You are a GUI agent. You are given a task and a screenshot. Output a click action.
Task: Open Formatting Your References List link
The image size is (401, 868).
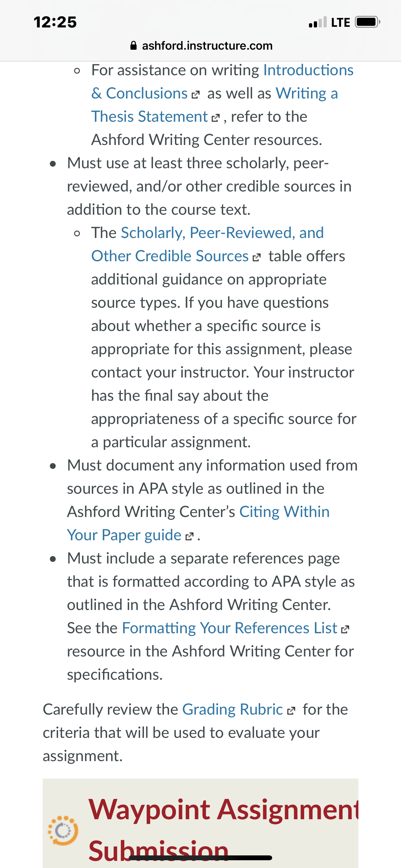(x=230, y=628)
